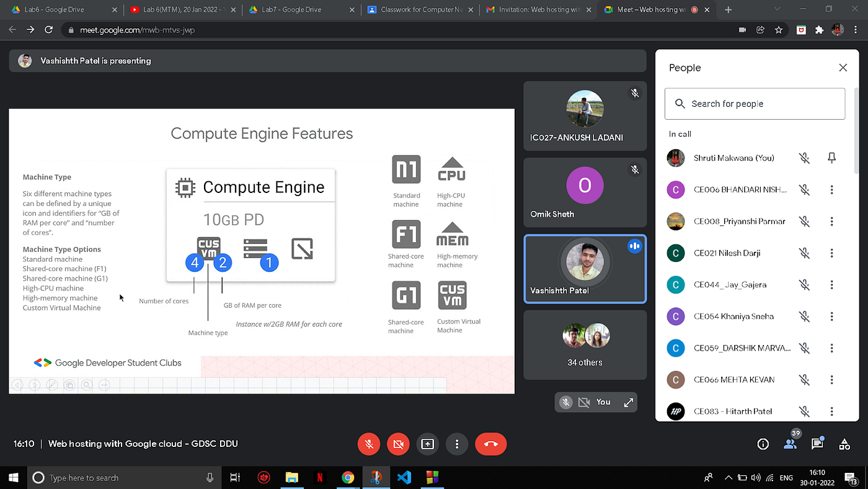Click camera-off icon on self-view bar
868x489 pixels.
[583, 402]
